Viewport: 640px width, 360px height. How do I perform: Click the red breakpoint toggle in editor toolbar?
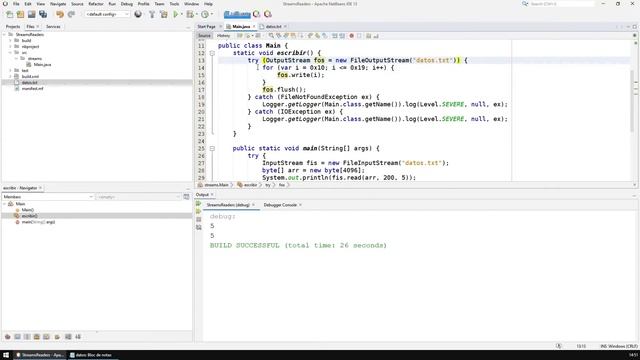[x=351, y=36]
